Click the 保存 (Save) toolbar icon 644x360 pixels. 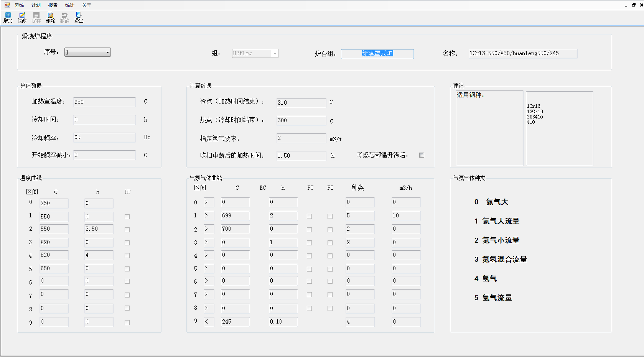coord(36,17)
